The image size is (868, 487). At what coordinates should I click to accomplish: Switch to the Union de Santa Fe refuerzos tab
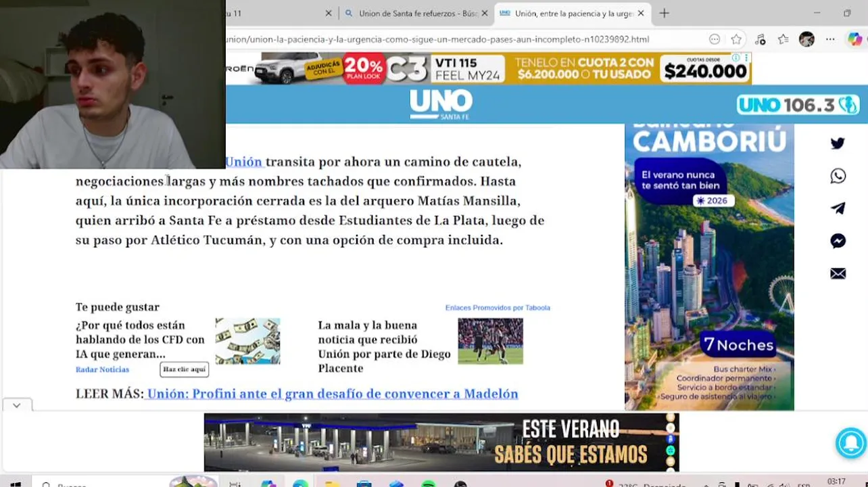click(416, 13)
